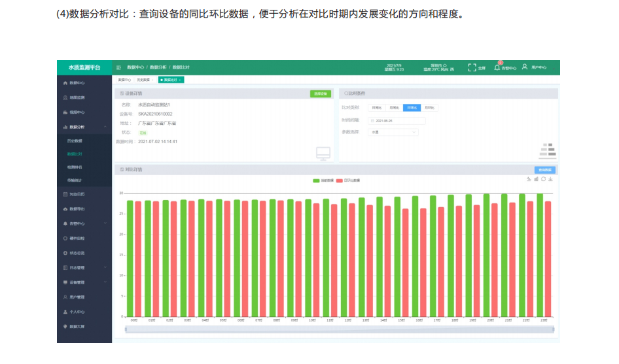
Task: Click the 时间间隔 date field 2021-06-26
Action: [x=397, y=121]
